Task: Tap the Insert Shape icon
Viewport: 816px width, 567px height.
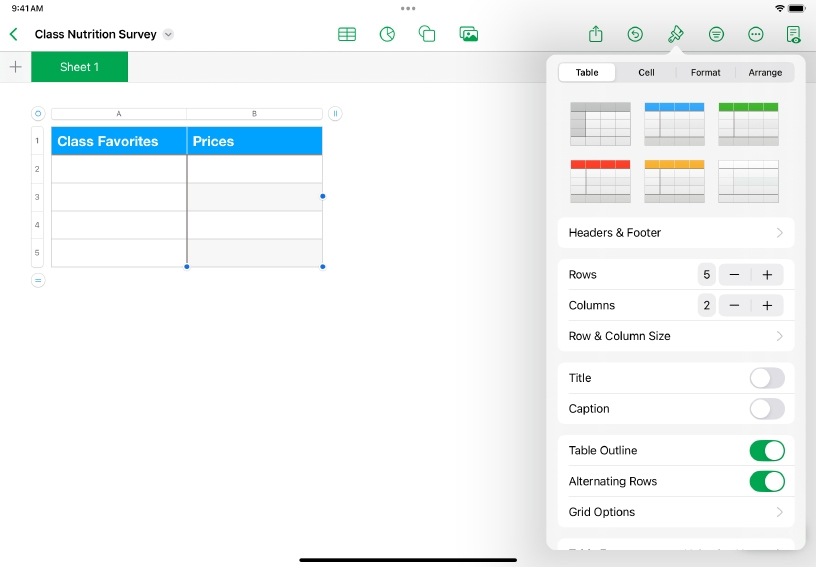Action: 427,34
